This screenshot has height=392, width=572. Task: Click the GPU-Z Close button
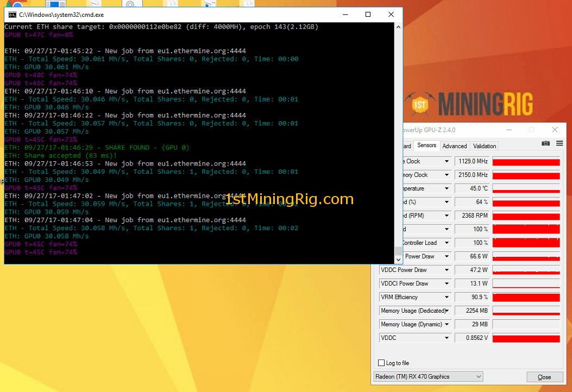[544, 377]
